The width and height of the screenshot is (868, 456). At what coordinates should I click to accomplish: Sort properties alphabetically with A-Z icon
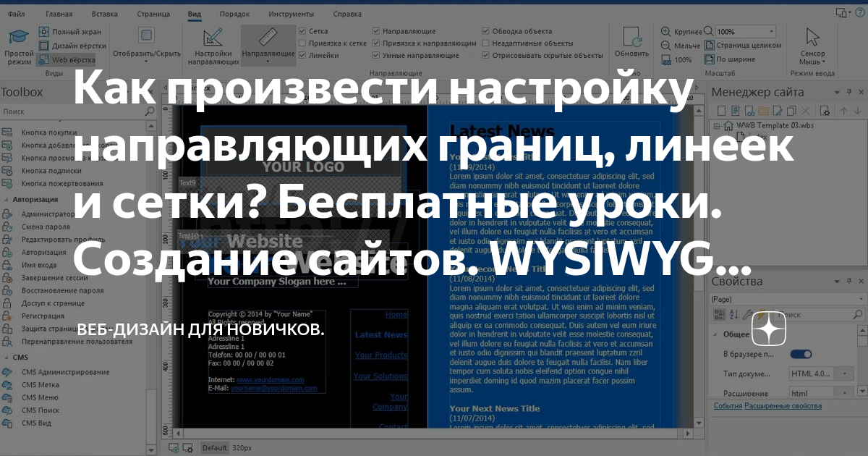point(733,314)
